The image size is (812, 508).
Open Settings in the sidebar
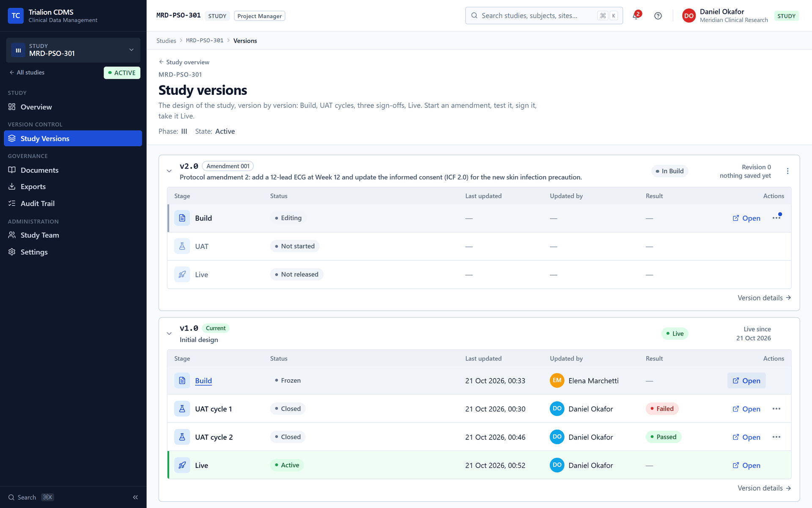pyautogui.click(x=73, y=252)
